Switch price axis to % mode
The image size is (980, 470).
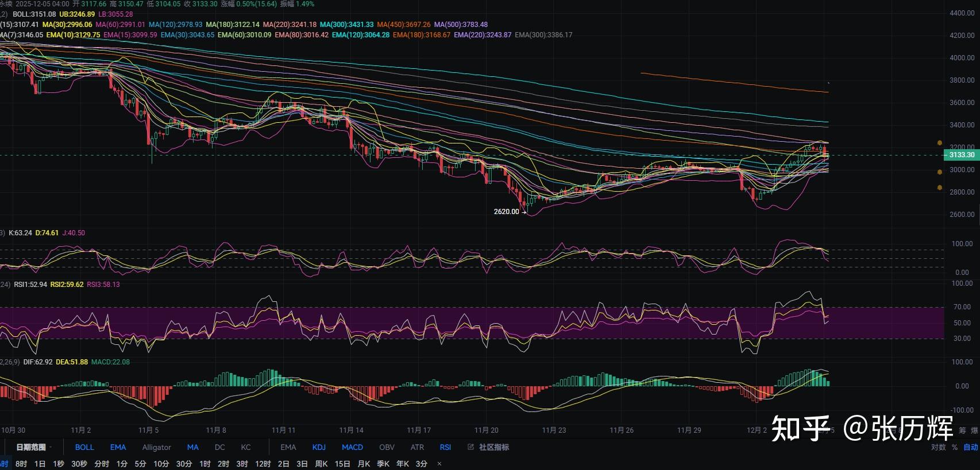tap(955, 447)
